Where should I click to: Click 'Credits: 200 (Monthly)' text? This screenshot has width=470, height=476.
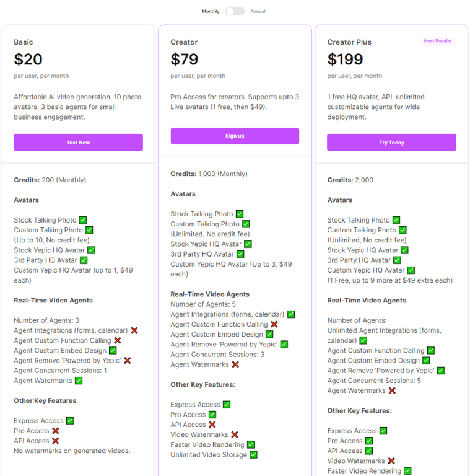tap(50, 180)
